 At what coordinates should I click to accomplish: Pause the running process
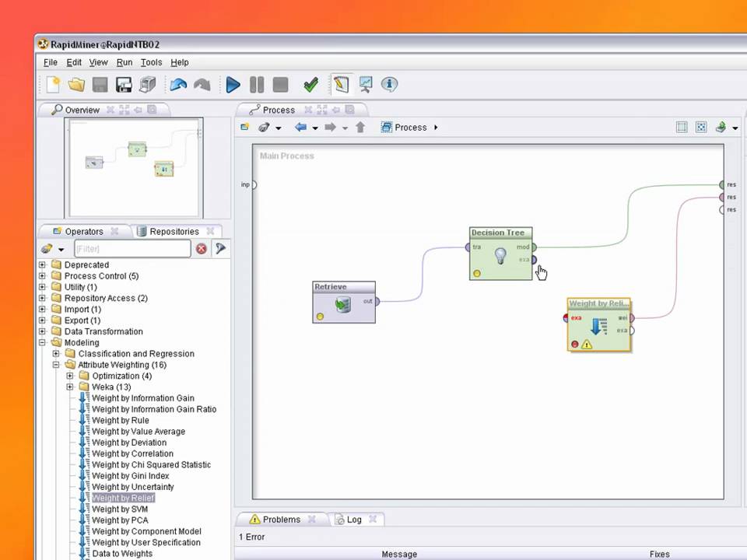(x=257, y=85)
